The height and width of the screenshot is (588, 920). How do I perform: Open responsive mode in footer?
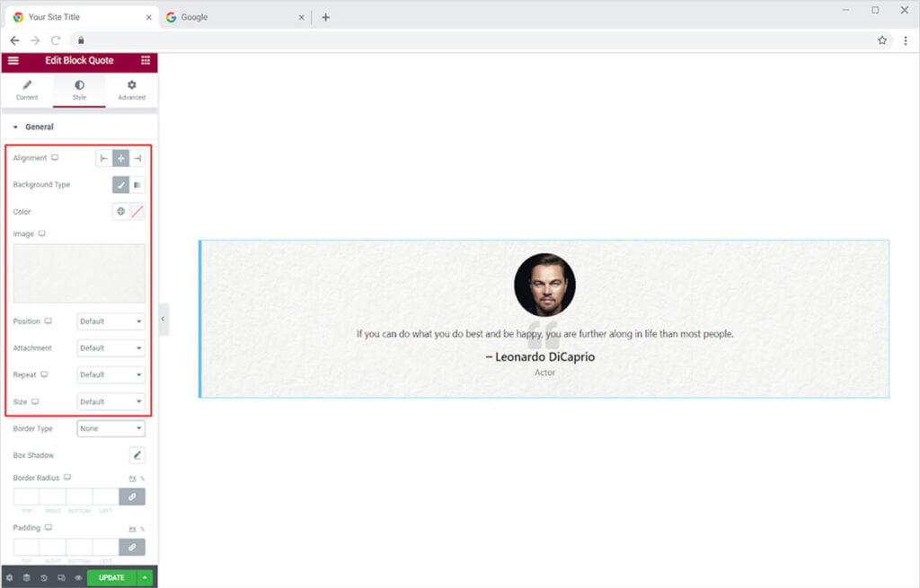click(x=61, y=577)
